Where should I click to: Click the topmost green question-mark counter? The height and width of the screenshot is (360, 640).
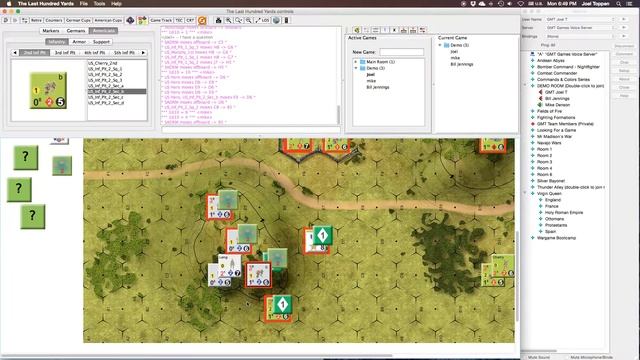click(x=26, y=158)
